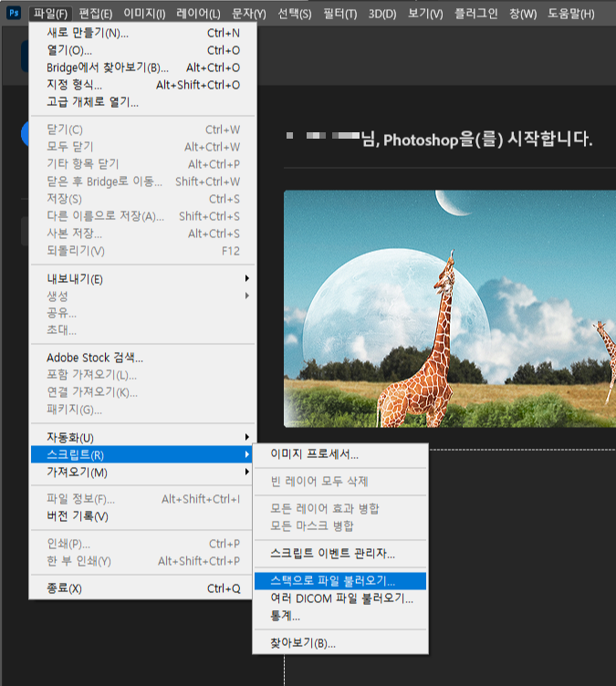
Task: Select 지정 형식... menu entry
Action: [142, 85]
